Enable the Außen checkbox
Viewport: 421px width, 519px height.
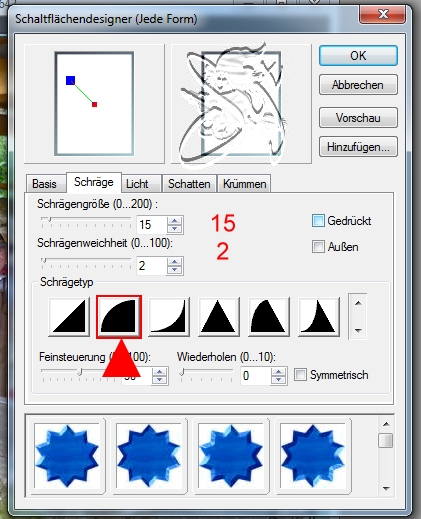(318, 247)
